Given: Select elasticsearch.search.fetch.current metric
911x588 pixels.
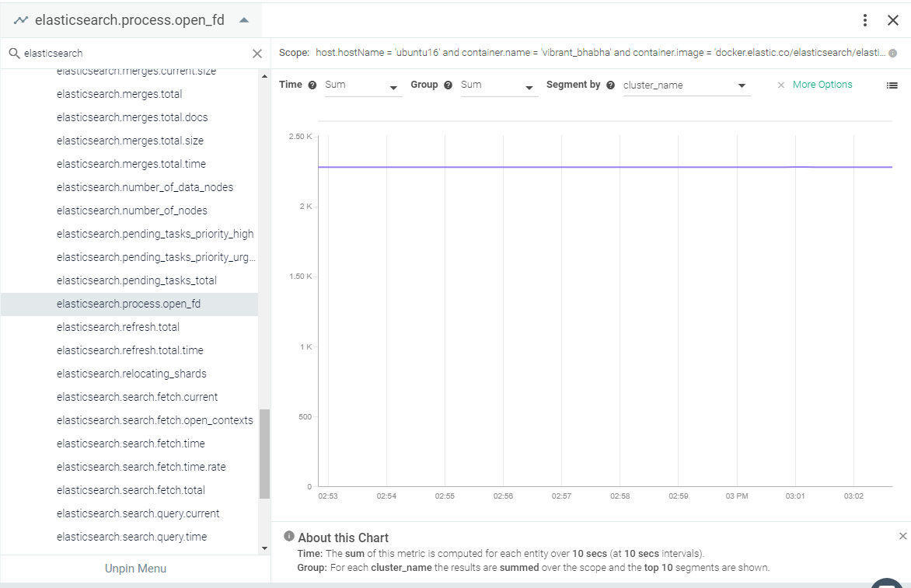Looking at the screenshot, I should [129, 397].
